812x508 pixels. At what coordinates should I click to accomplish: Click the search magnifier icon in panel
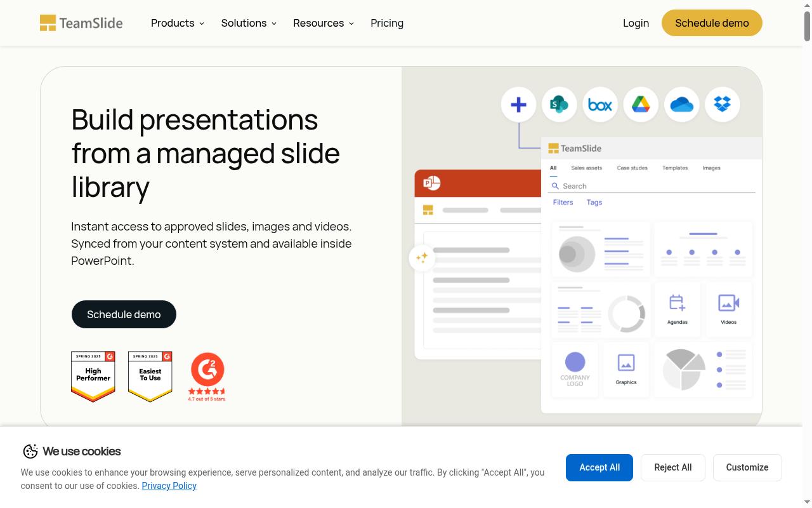point(555,186)
